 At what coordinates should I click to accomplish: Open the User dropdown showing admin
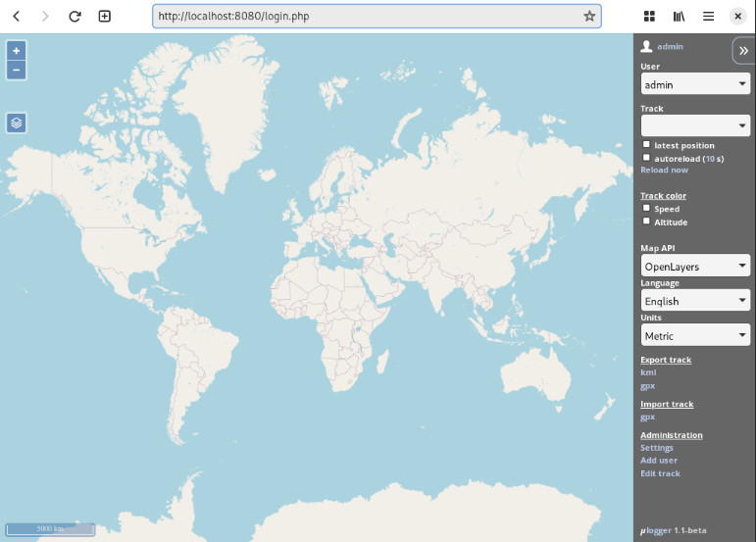click(x=695, y=84)
